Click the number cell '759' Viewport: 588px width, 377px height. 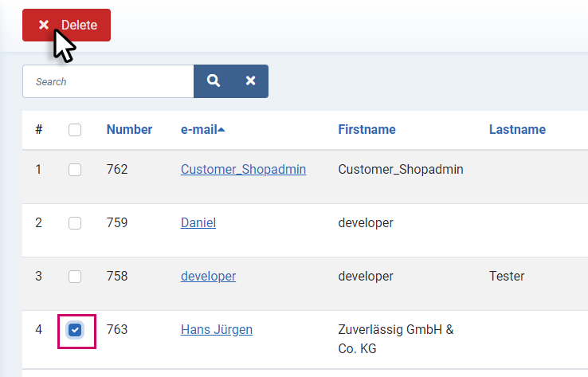pos(117,223)
